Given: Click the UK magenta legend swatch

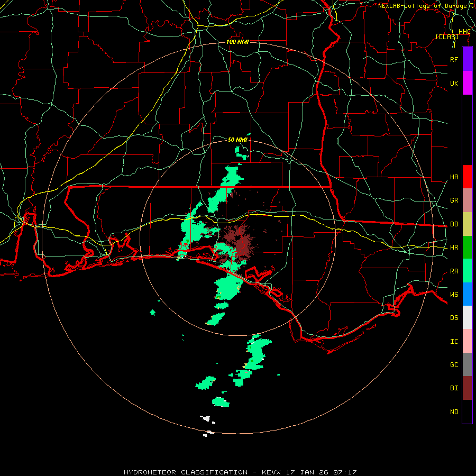Looking at the screenshot, I should [467, 83].
